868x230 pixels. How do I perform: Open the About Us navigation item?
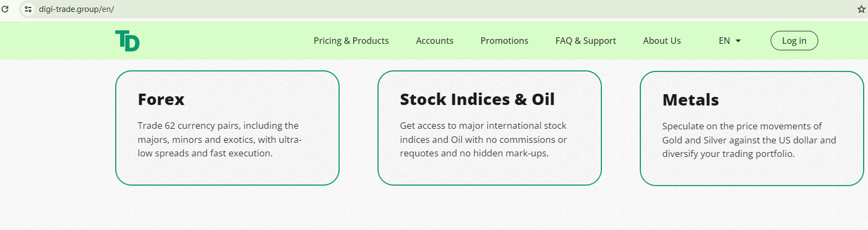point(661,41)
